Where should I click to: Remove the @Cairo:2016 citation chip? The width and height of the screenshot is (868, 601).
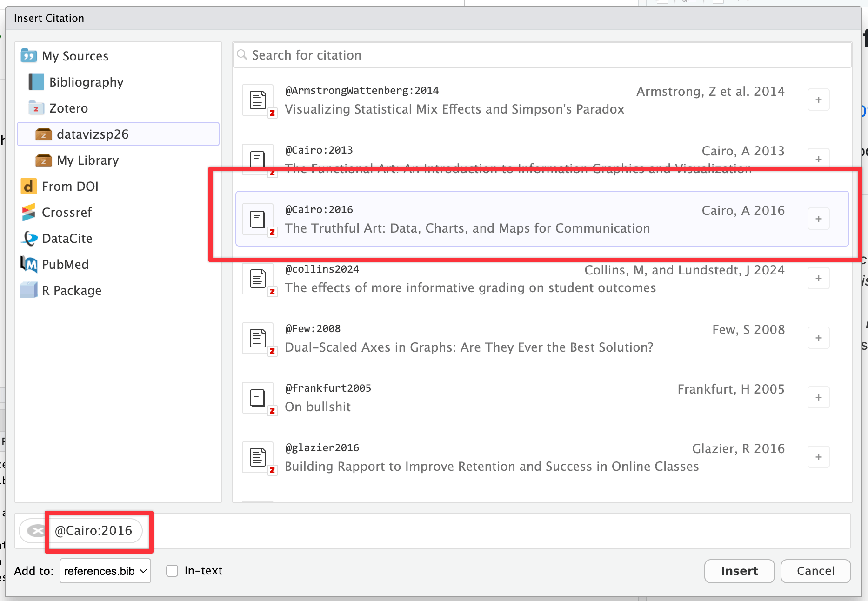pos(36,531)
